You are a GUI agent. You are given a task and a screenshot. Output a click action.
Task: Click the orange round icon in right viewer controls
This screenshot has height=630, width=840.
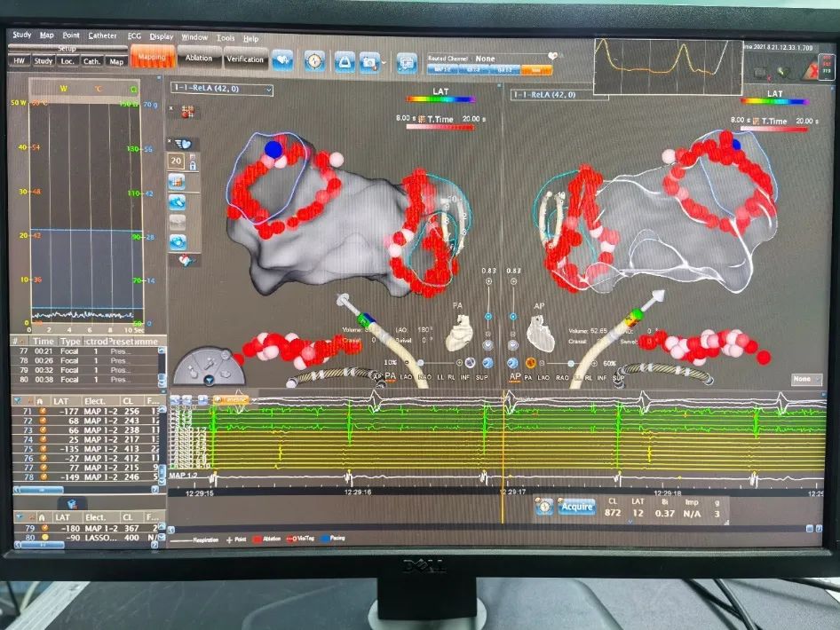pos(530,364)
